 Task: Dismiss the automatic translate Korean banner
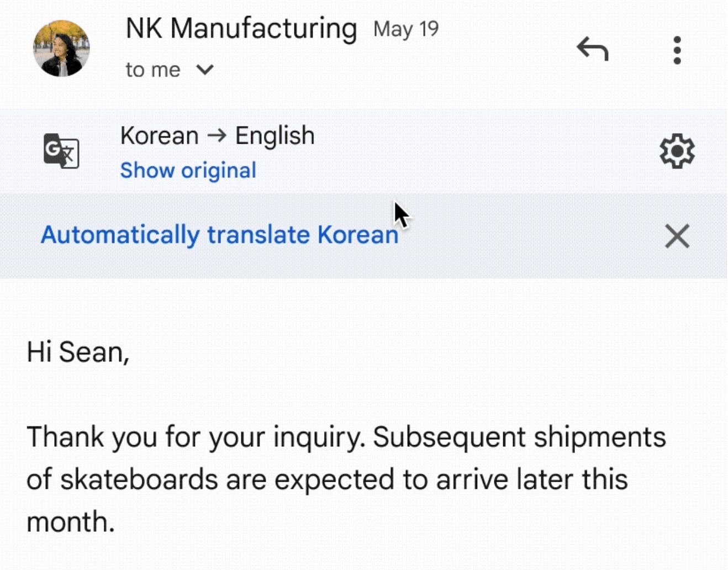click(x=677, y=236)
